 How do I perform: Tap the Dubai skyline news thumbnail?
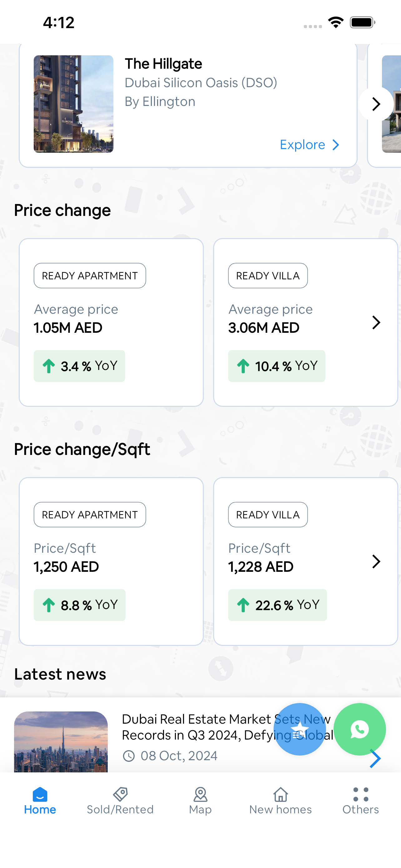pyautogui.click(x=61, y=742)
